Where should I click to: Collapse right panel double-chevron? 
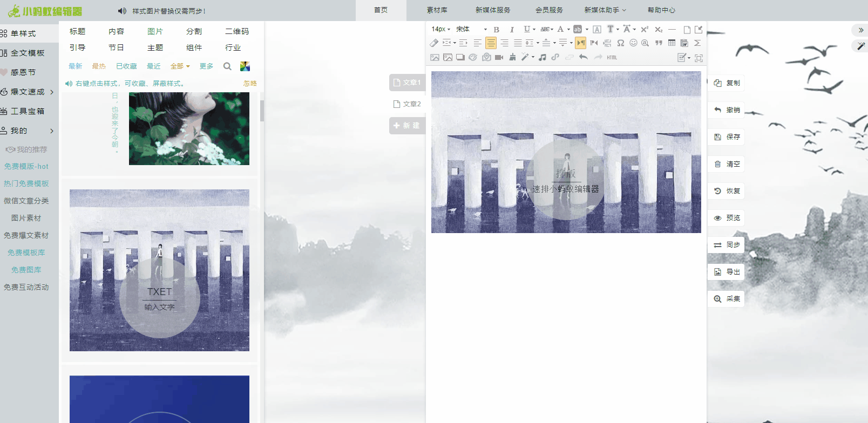tap(860, 30)
